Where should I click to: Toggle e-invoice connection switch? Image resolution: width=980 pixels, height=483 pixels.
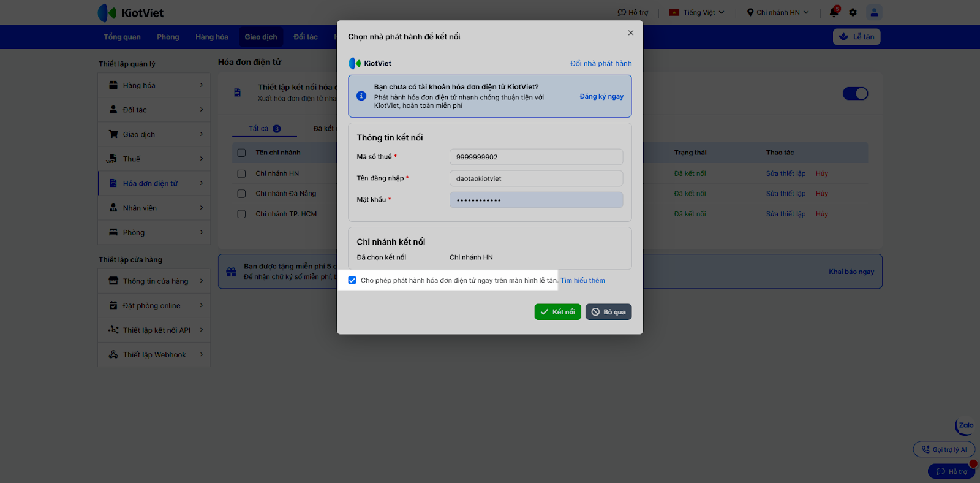(x=856, y=94)
